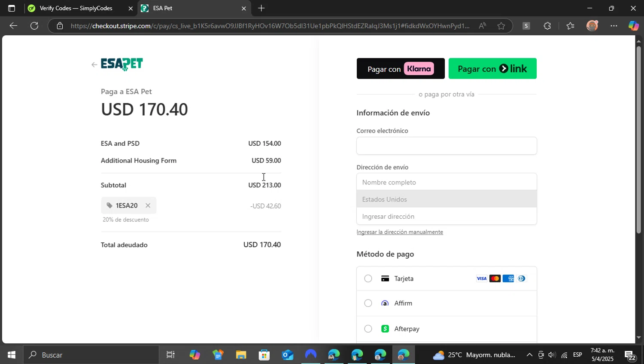Click the 1ESA20 promo tag icon
Image resolution: width=644 pixels, height=364 pixels.
coord(109,205)
